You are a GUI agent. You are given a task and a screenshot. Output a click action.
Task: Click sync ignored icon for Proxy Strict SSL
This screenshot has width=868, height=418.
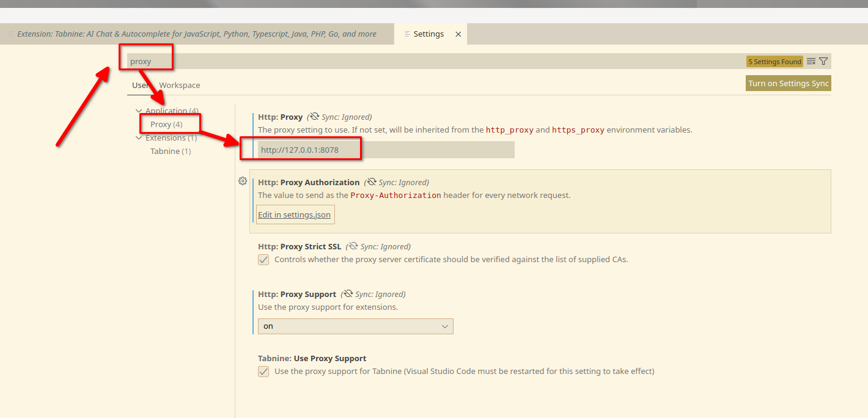point(353,246)
